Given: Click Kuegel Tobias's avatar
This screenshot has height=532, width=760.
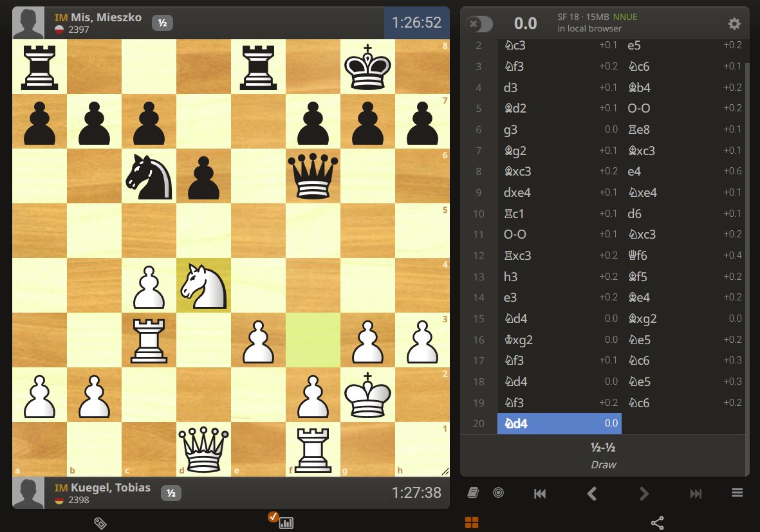Looking at the screenshot, I should click(x=28, y=493).
